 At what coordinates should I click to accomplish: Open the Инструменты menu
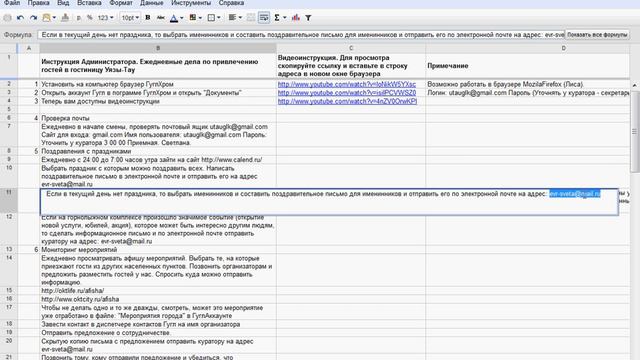pos(191,3)
